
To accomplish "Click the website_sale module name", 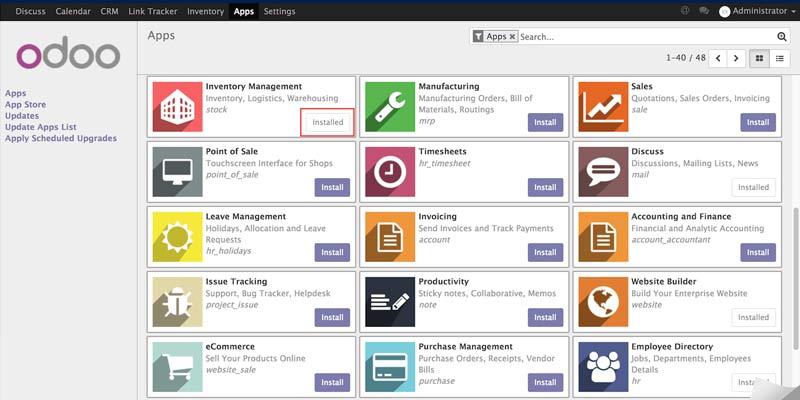I will pos(231,370).
